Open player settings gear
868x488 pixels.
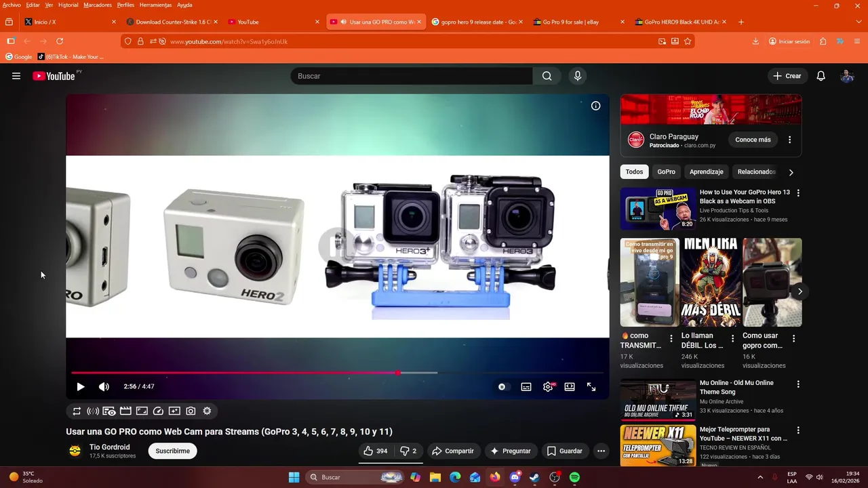point(548,386)
